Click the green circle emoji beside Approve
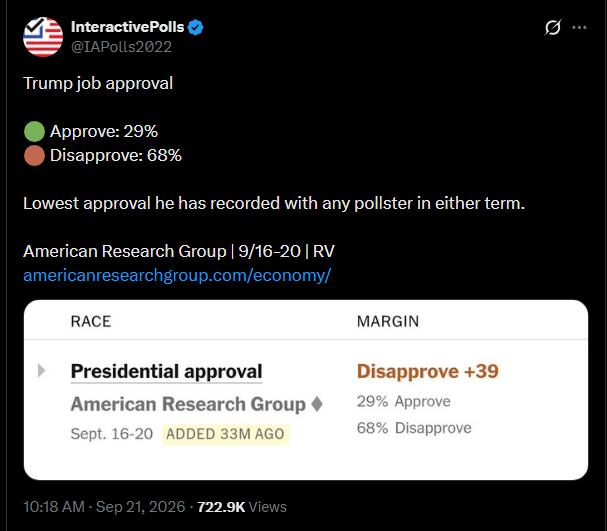Screen dimensions: 607x531 point(34,131)
